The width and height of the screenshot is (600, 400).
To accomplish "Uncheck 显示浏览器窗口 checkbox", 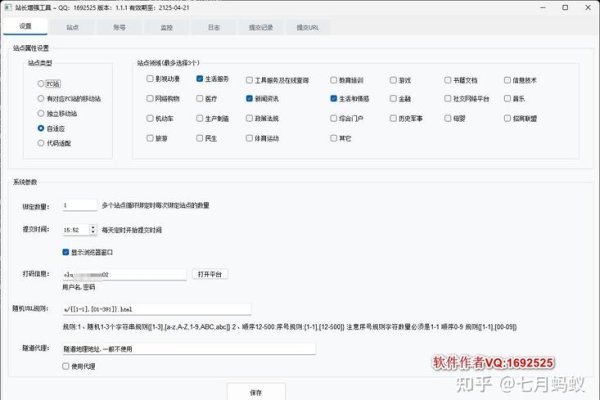I will 65,252.
